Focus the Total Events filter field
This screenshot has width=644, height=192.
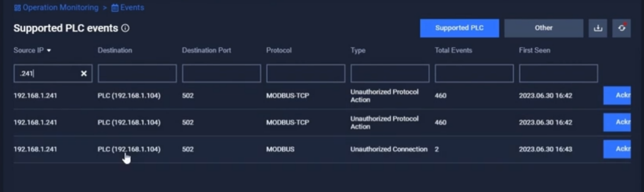474,74
